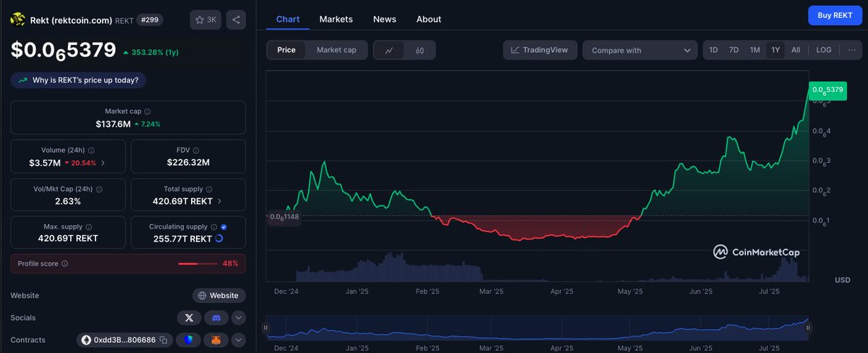The image size is (868, 353).
Task: Select Price chart toggle
Action: (286, 50)
